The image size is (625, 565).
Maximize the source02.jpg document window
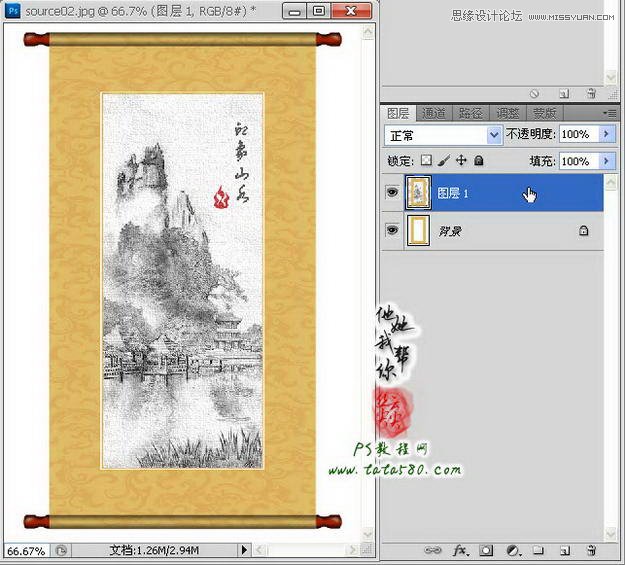(x=319, y=11)
